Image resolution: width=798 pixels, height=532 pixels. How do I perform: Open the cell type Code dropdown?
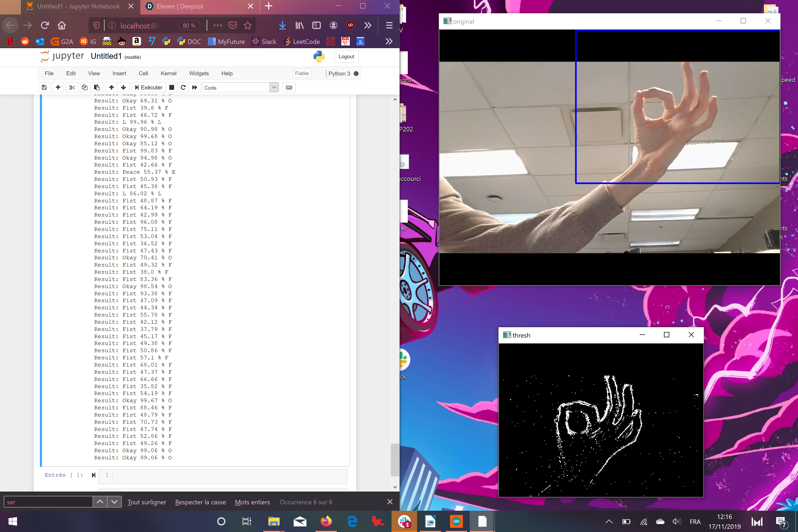(240, 88)
